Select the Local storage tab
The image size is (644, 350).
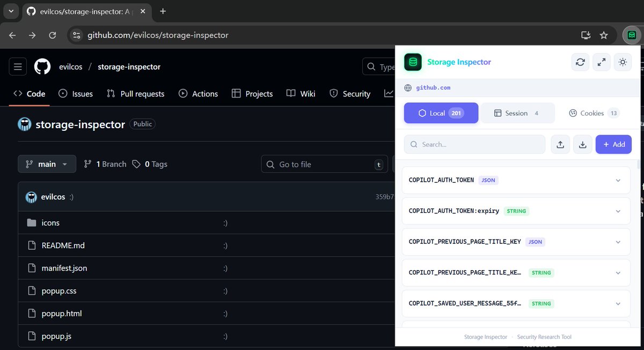441,113
